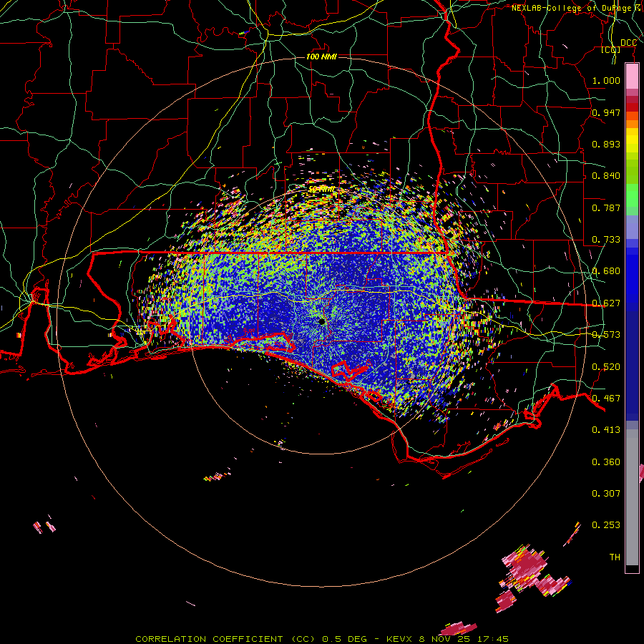Click the 0.360 scale value
The width and height of the screenshot is (644, 644).
(x=606, y=462)
